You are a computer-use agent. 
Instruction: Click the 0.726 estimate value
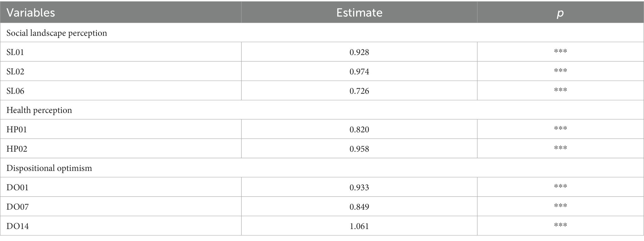click(359, 91)
